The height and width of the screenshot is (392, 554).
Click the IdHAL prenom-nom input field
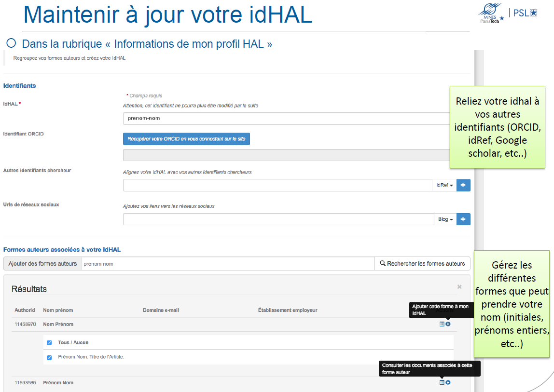tap(286, 118)
